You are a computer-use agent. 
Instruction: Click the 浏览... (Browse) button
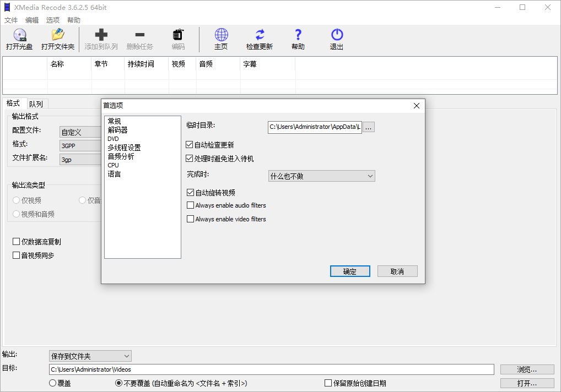point(526,369)
